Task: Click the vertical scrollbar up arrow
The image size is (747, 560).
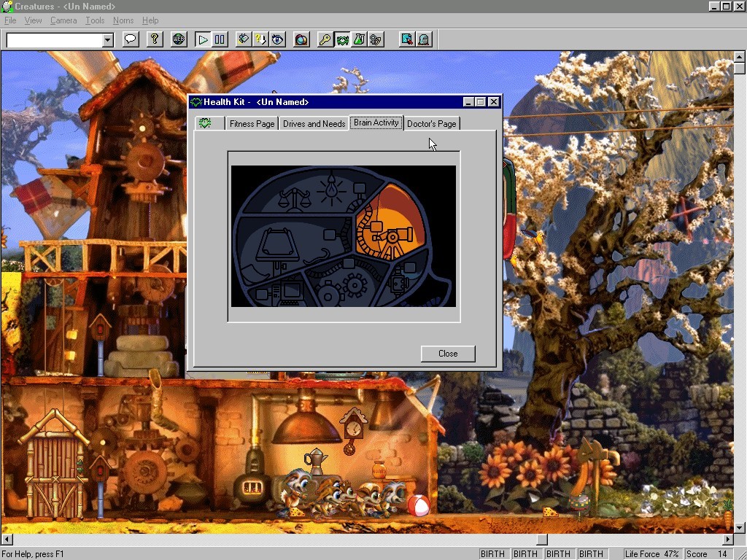Action: [740, 57]
